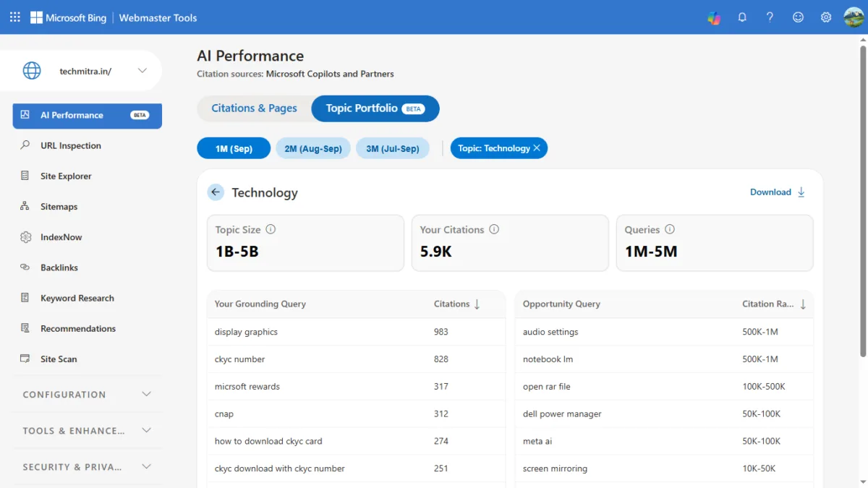Switch to the Citations & Pages tab
The width and height of the screenshot is (868, 488).
pyautogui.click(x=254, y=108)
